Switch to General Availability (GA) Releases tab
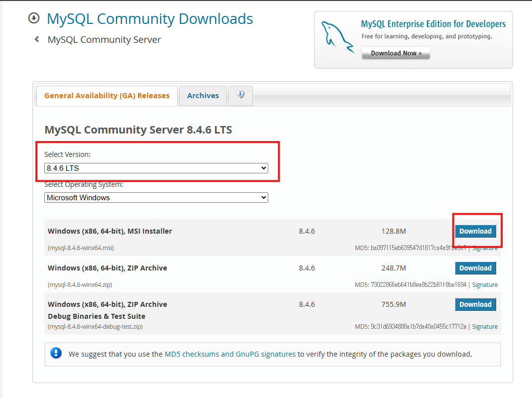Screen dimensions: 532x398 click(x=107, y=96)
